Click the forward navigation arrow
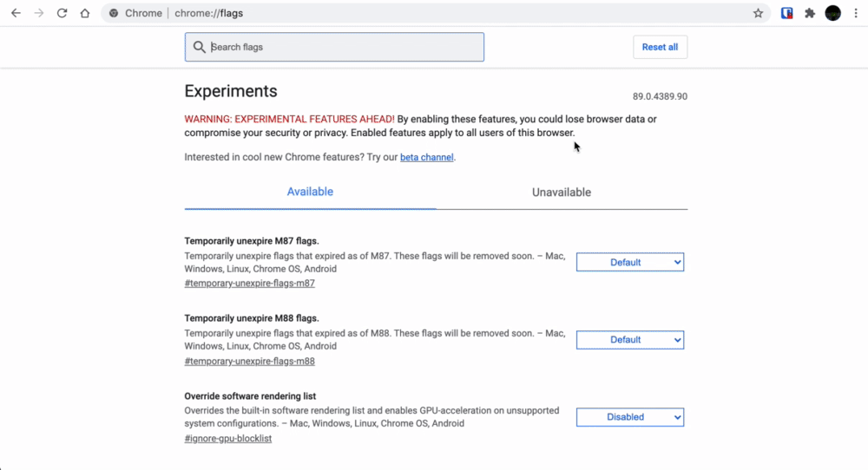The width and height of the screenshot is (868, 470). [39, 13]
